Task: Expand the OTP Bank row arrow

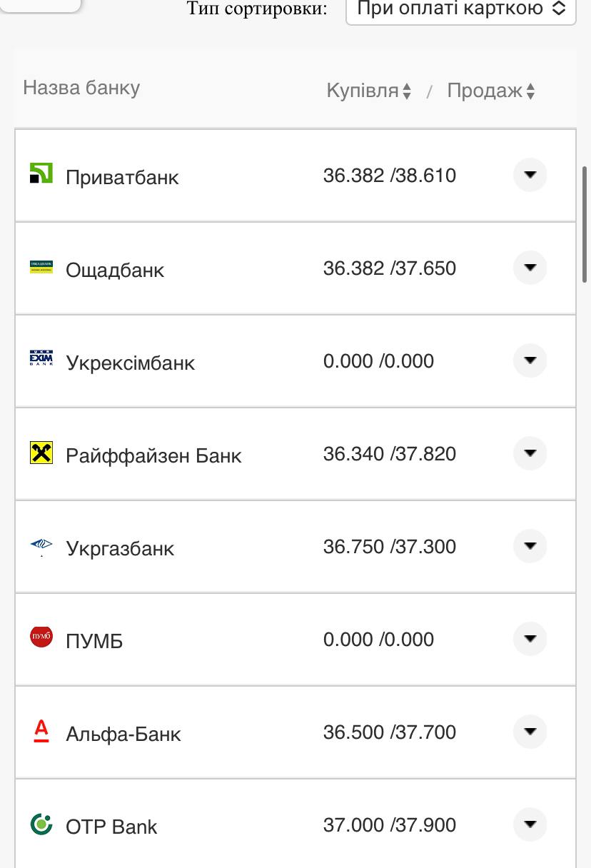Action: (530, 824)
